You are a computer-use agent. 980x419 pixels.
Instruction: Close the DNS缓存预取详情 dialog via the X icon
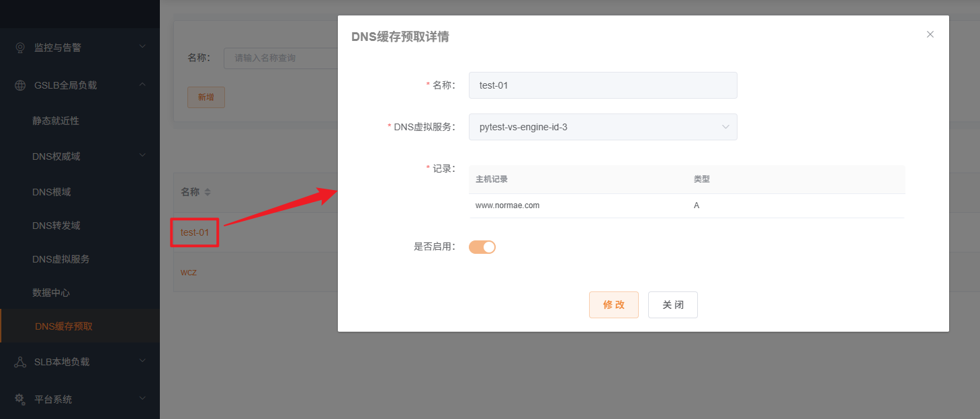coord(930,34)
